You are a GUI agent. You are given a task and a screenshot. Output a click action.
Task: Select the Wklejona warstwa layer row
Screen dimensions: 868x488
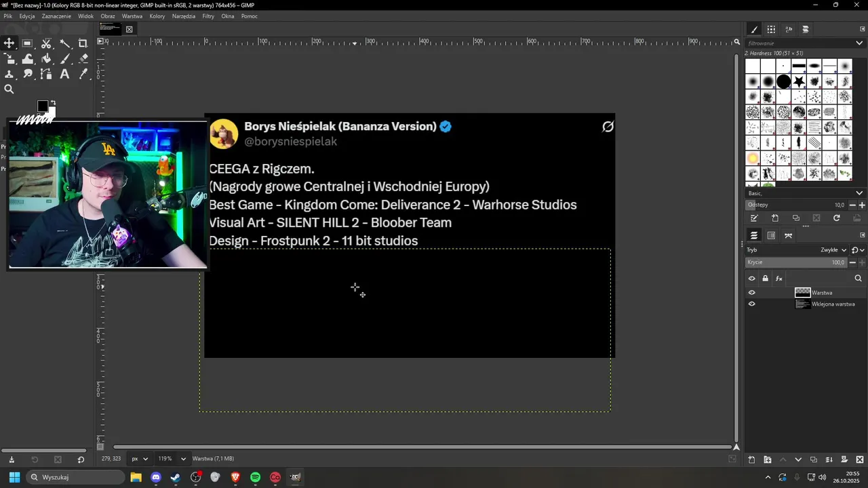click(806, 304)
